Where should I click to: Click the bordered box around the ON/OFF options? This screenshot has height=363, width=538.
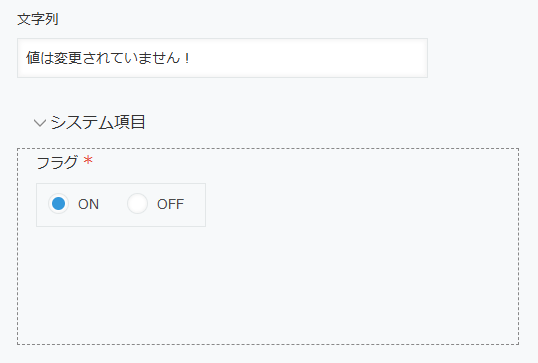(x=121, y=205)
